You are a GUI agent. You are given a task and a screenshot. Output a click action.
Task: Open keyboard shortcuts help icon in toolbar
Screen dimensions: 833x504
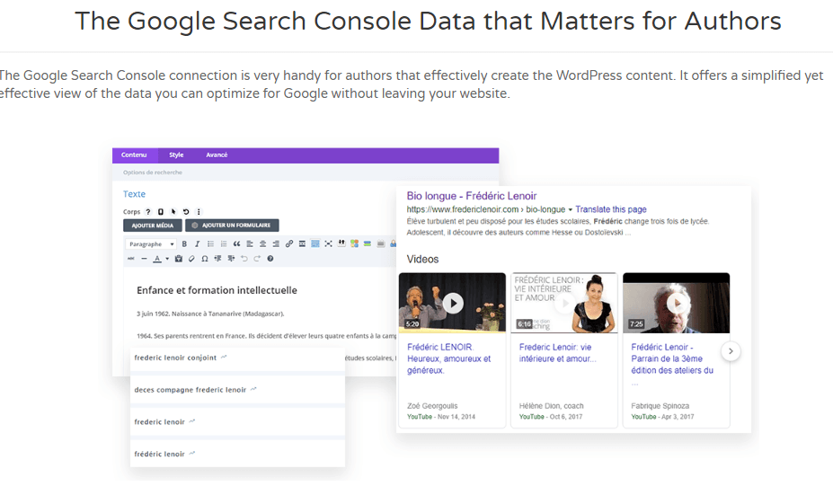coord(270,259)
